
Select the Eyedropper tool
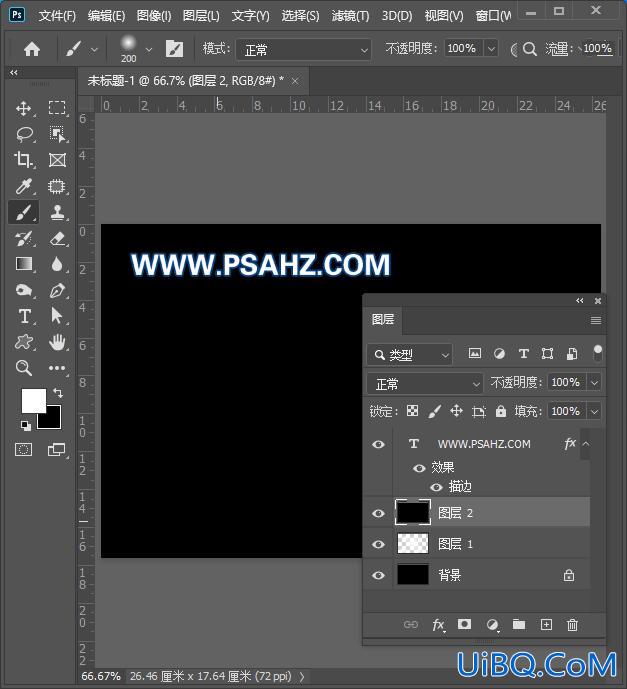[24, 186]
